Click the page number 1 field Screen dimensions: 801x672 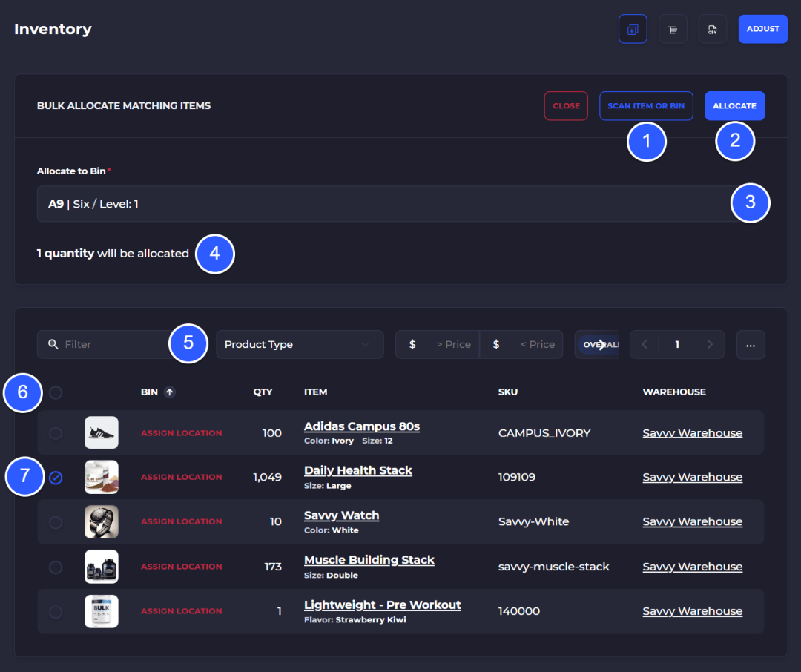[x=677, y=344]
